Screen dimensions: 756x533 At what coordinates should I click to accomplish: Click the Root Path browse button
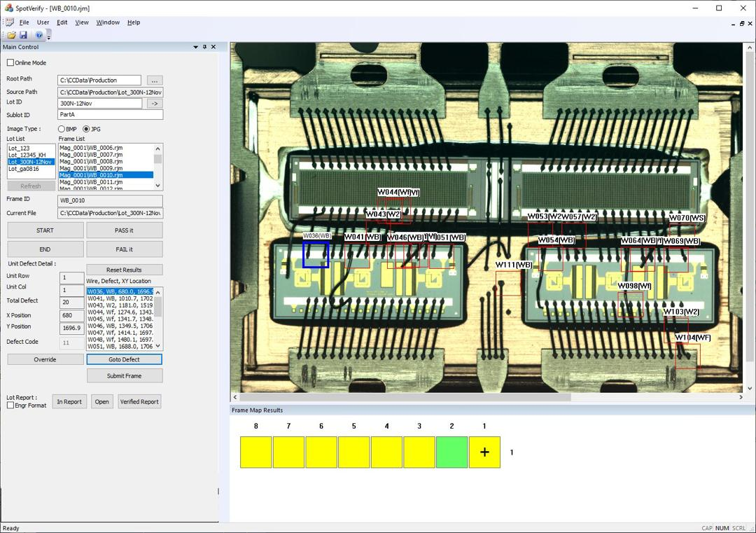click(x=154, y=80)
